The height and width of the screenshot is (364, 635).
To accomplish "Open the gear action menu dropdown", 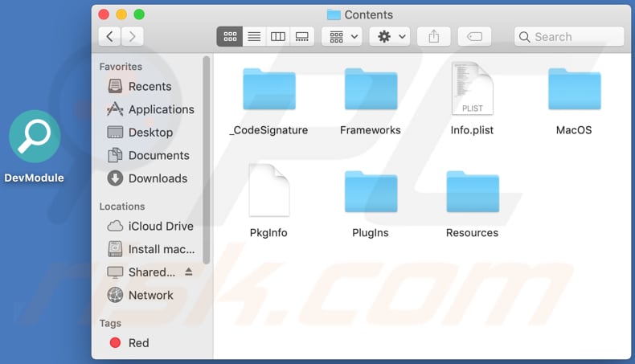I will point(391,37).
